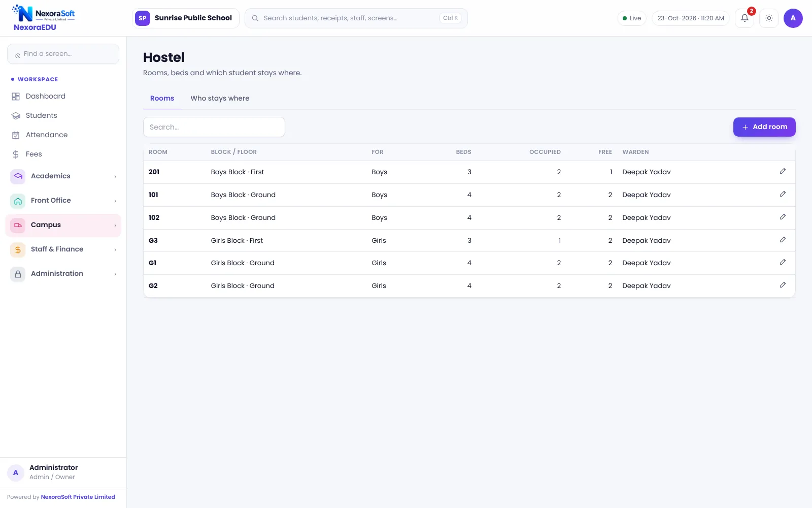
Task: Open Attendance from the sidebar
Action: click(63, 135)
